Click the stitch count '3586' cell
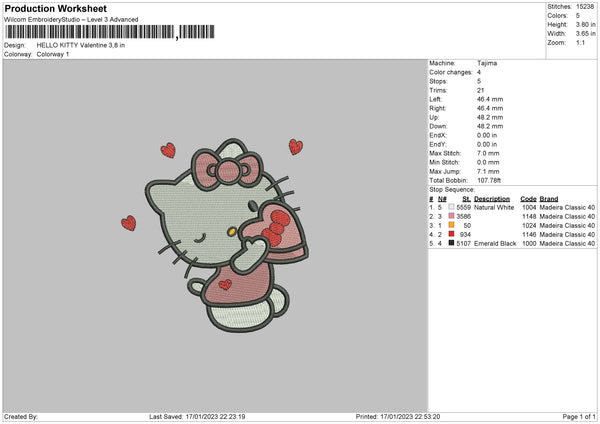Screen dimensions: 600x424 [x=463, y=217]
